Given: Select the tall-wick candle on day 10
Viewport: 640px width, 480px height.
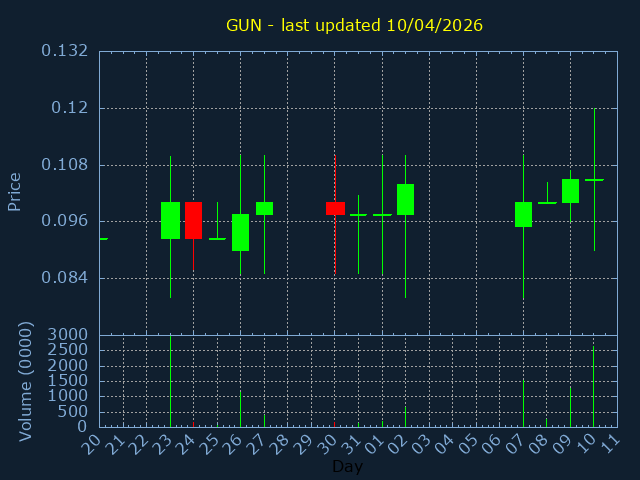Looking at the screenshot, I should (x=594, y=179).
